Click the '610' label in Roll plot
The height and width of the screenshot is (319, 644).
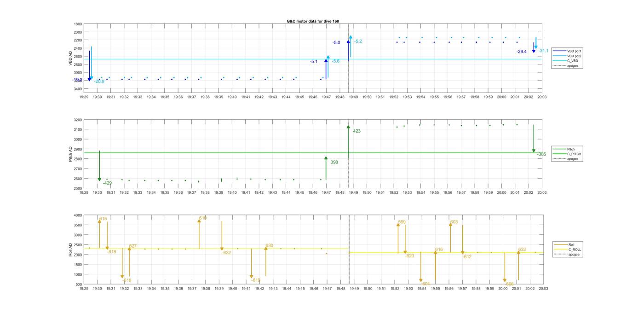(203, 218)
